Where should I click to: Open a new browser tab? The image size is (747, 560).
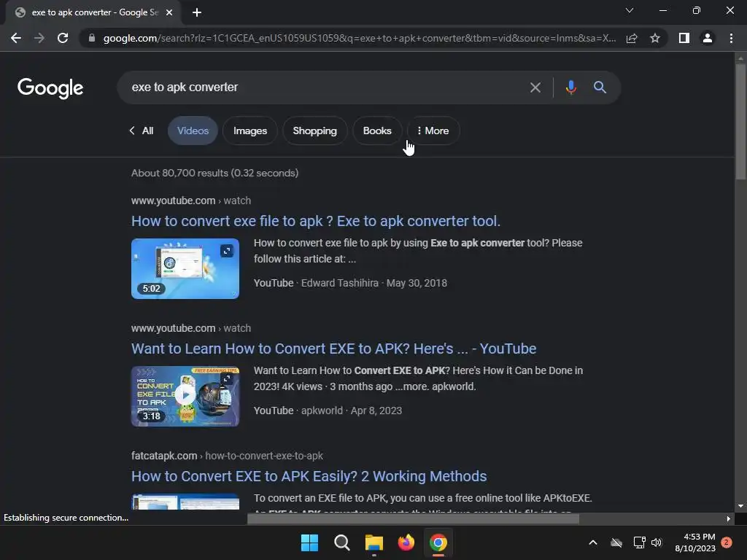[x=197, y=12]
